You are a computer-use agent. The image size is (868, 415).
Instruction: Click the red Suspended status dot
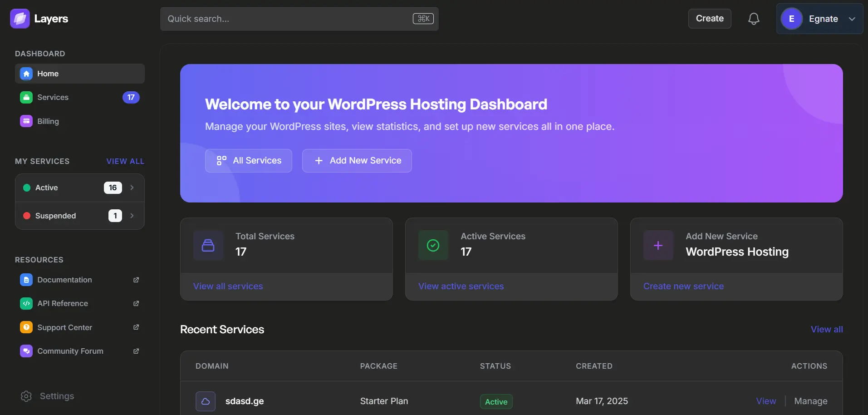point(27,216)
